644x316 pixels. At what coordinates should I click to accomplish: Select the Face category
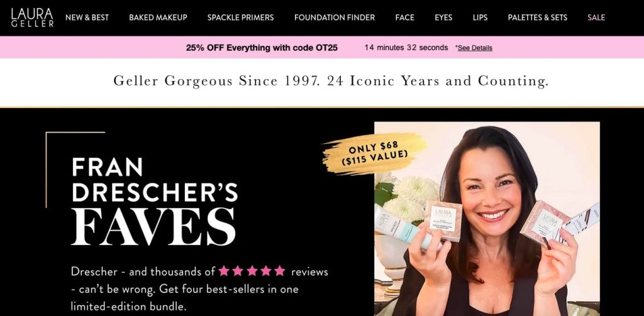click(404, 18)
